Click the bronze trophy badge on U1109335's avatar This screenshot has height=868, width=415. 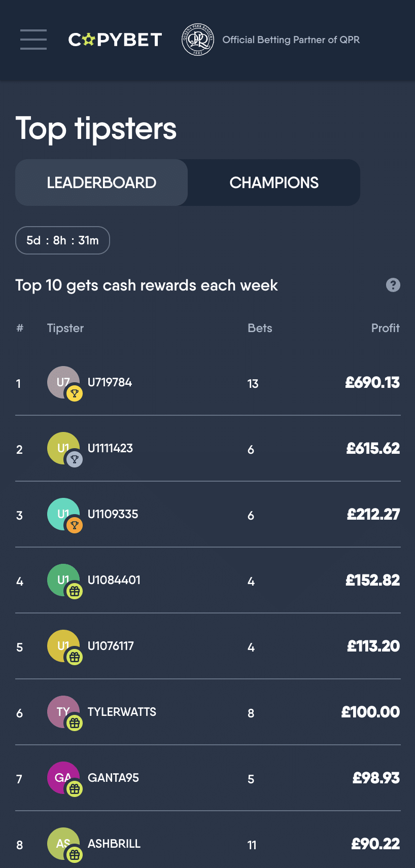[74, 525]
